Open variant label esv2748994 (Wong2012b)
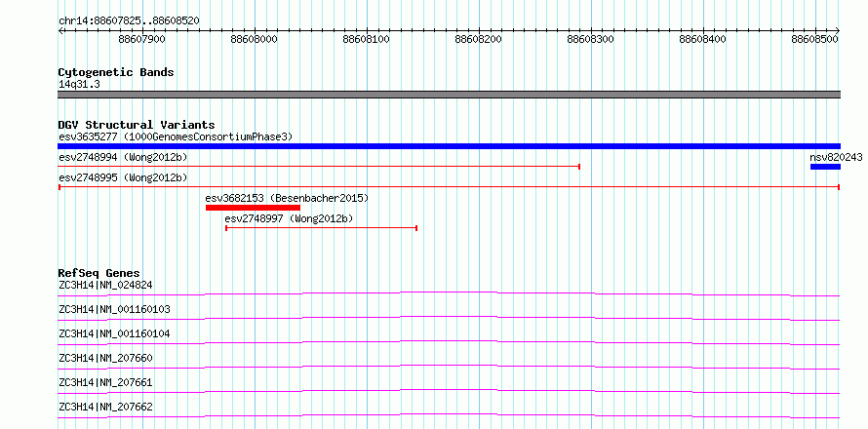The width and height of the screenshot is (868, 429). tap(123, 158)
